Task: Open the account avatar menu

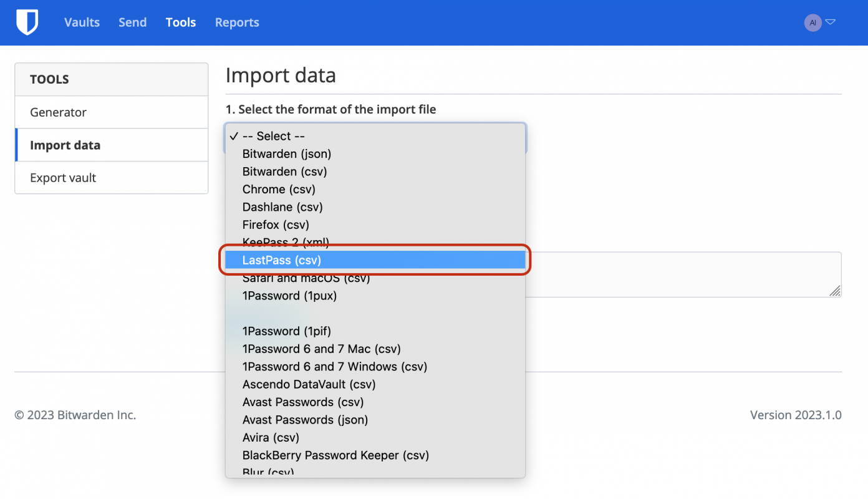Action: click(813, 23)
